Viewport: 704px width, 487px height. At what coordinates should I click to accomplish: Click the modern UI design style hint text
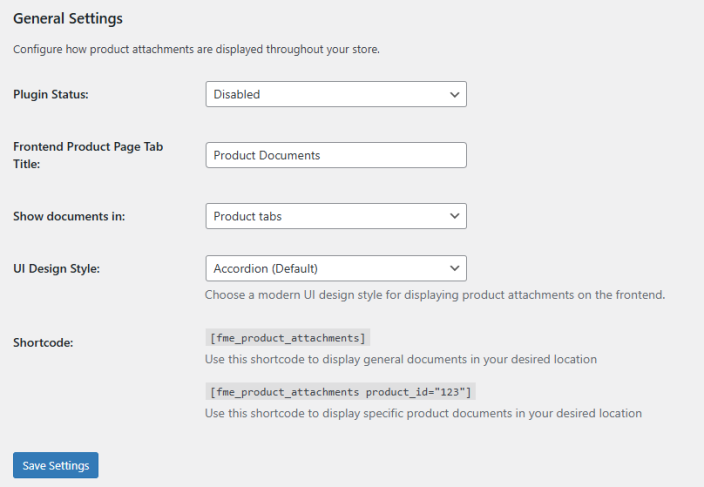[x=435, y=295]
